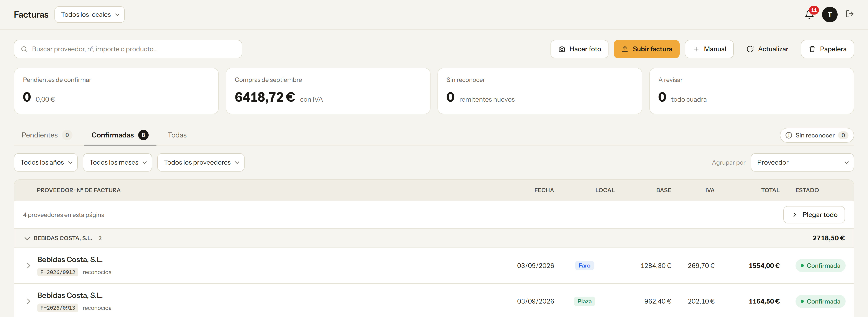868x317 pixels.
Task: Click the group total 2718,50 €
Action: click(x=829, y=238)
